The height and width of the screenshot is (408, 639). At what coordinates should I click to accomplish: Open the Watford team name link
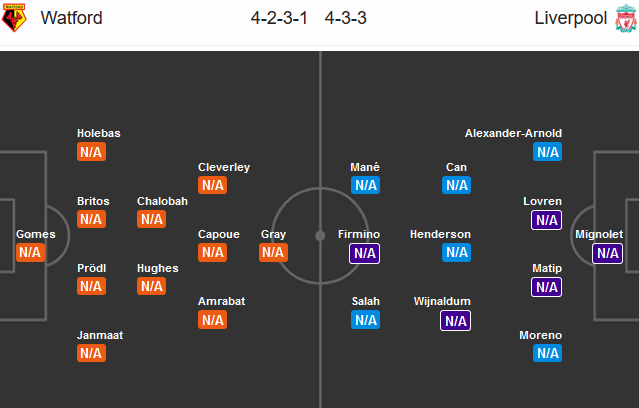71,18
